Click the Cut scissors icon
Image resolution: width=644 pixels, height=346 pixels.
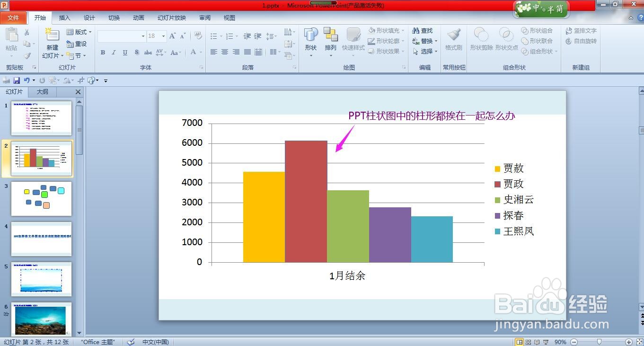pos(27,32)
